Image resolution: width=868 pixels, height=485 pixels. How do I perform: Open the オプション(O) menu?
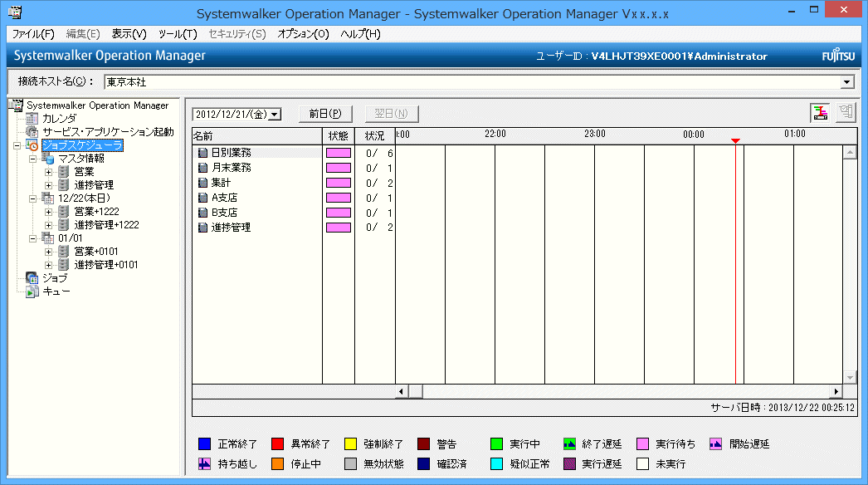(303, 34)
